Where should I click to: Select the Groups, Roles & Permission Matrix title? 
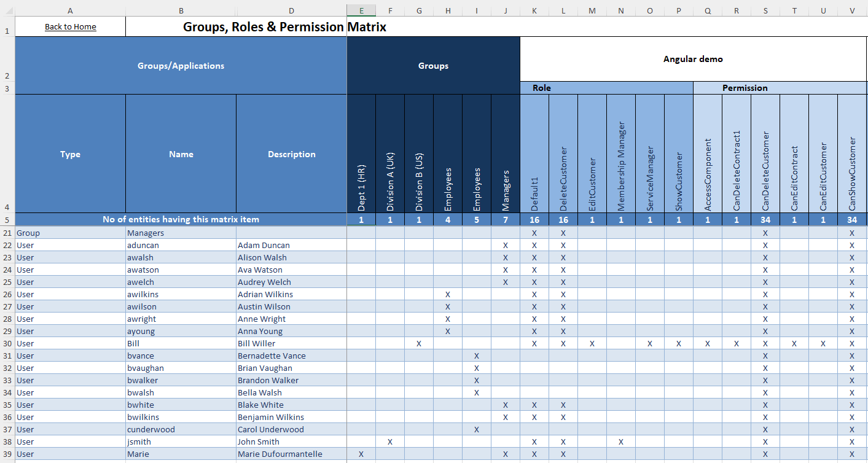284,27
